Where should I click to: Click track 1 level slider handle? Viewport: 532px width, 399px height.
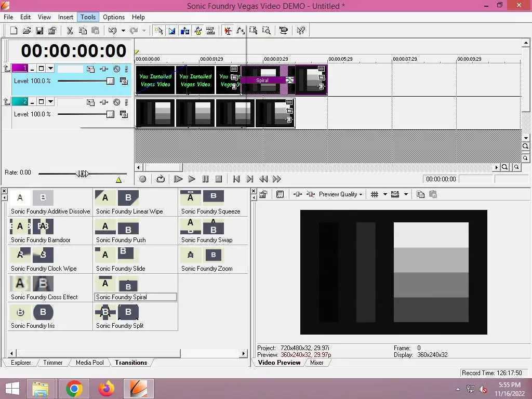point(110,81)
